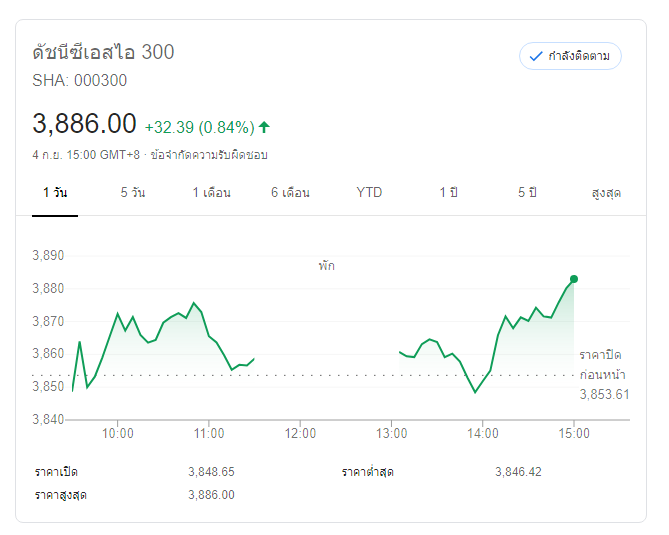Show the 6 เดือน chart range
The width and height of the screenshot is (669, 535).
point(290,192)
